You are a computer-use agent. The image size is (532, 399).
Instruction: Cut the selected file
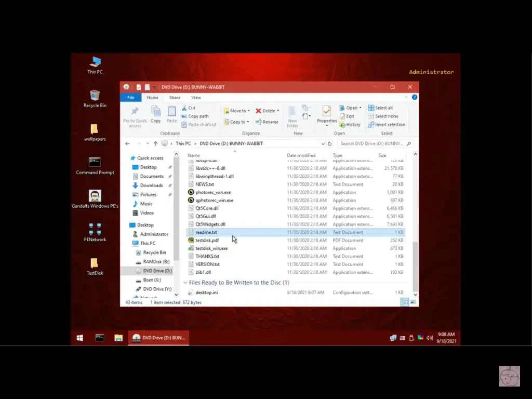[x=189, y=108]
